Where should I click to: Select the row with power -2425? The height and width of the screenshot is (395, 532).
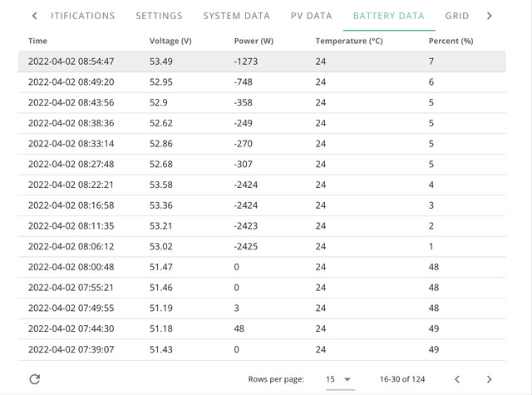click(262, 246)
